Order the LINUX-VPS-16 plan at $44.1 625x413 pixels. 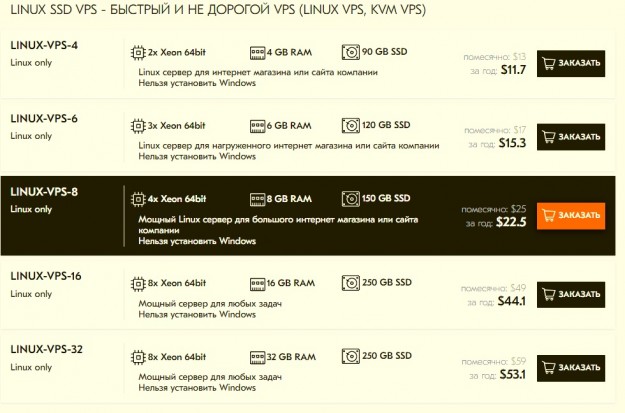click(x=570, y=294)
